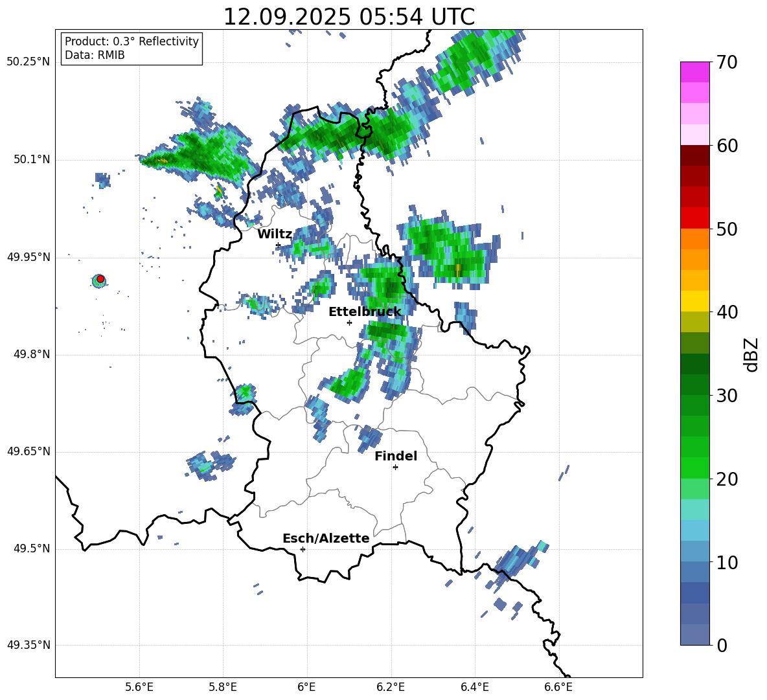This screenshot has width=767, height=700.
Task: Click the 49.8°N latitude label
Action: tap(32, 354)
